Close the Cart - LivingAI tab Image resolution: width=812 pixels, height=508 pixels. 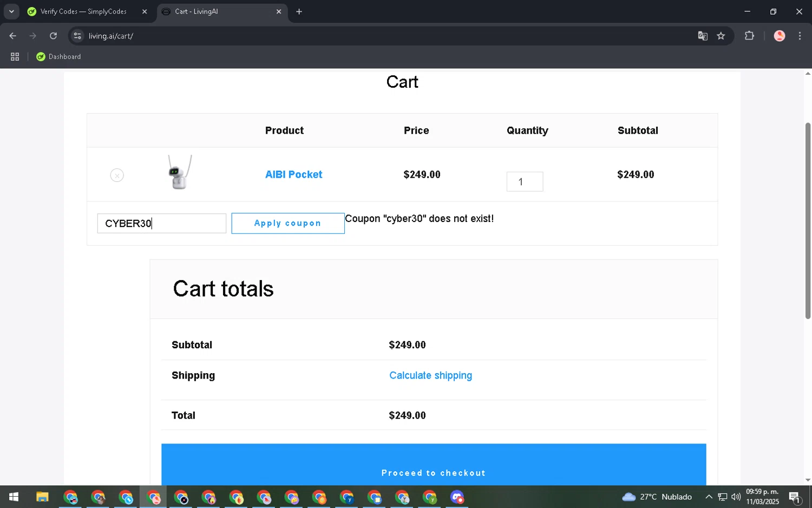point(279,11)
